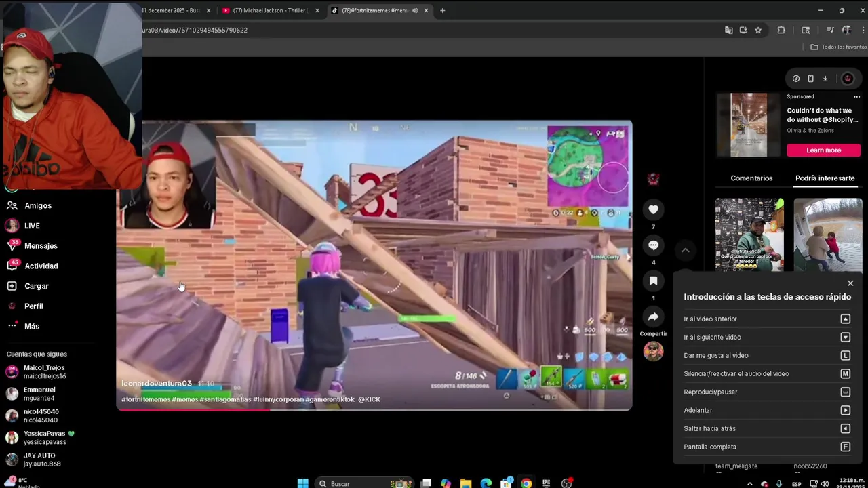Open the comments bubble icon beside video
This screenshot has width=868, height=488.
pyautogui.click(x=653, y=245)
